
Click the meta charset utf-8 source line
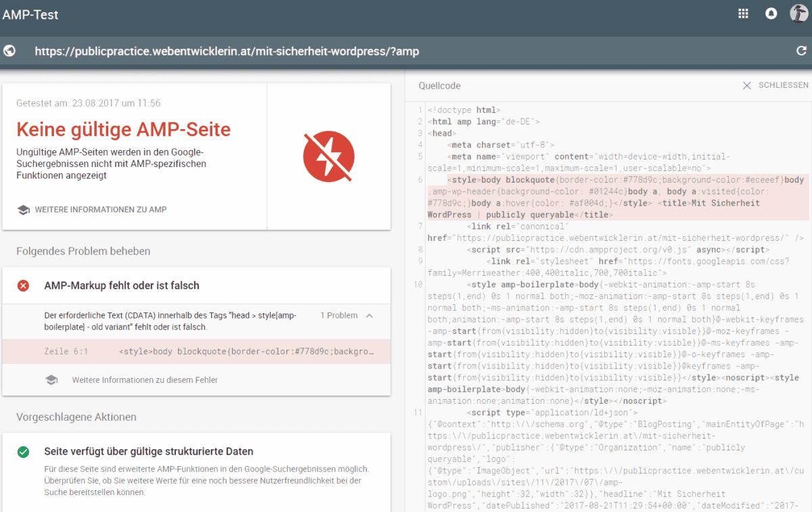501,145
